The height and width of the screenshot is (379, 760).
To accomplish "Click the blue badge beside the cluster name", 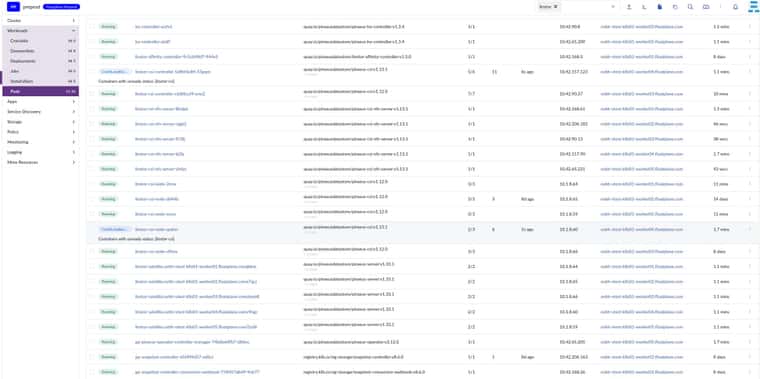I will click(x=61, y=7).
